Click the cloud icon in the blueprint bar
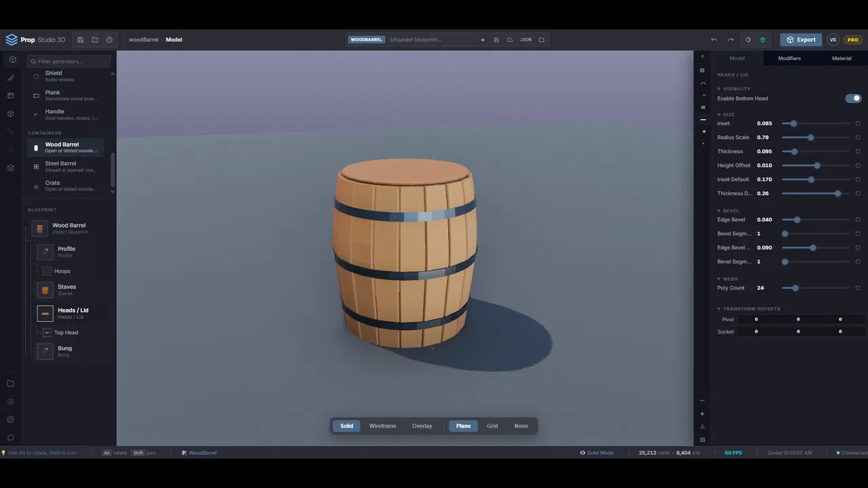This screenshot has width=868, height=488. point(510,40)
